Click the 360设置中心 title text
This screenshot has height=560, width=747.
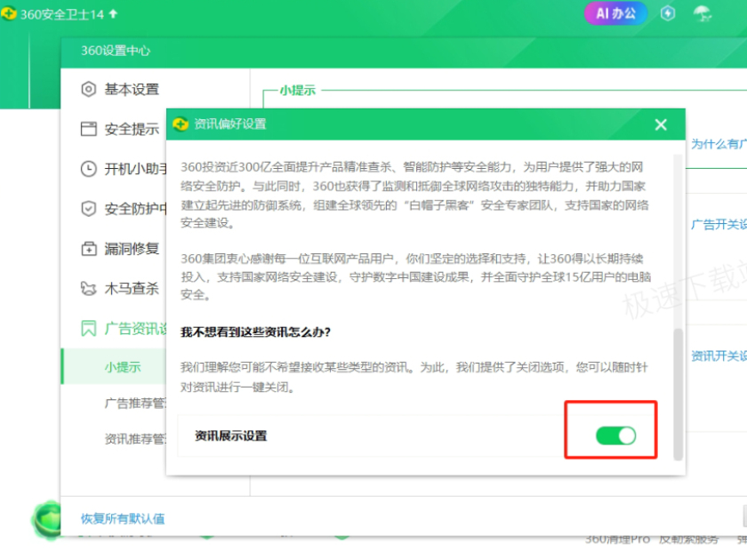coord(116,51)
